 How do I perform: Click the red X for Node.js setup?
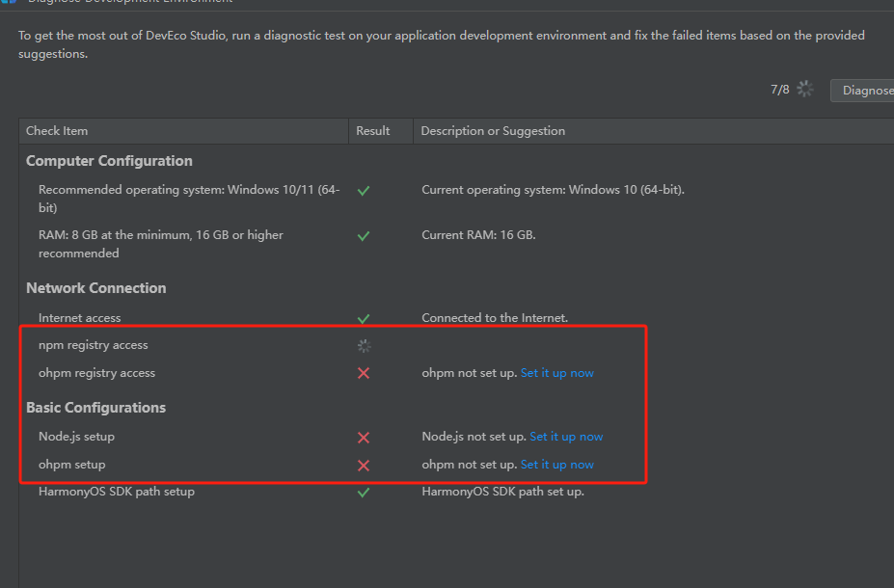(x=364, y=437)
